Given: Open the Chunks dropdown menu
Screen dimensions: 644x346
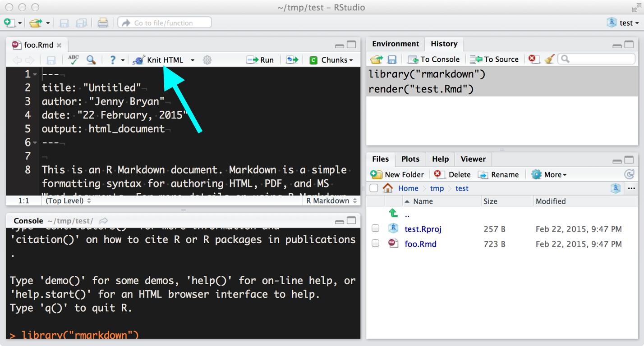Looking at the screenshot, I should [x=331, y=60].
